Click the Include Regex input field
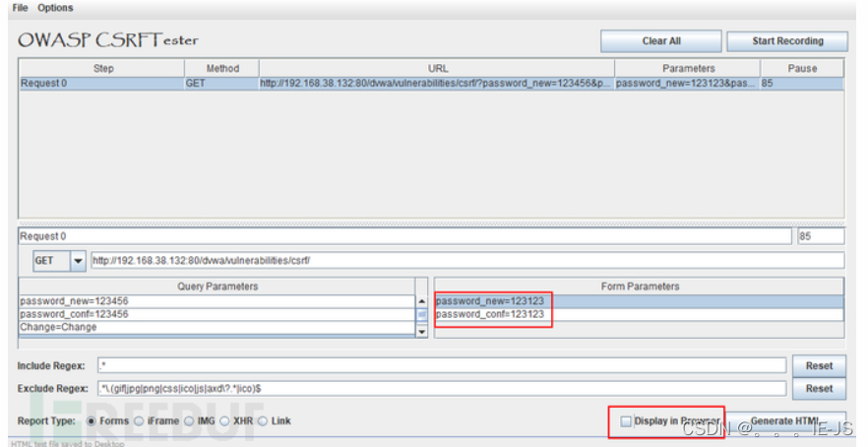Image resolution: width=868 pixels, height=447 pixels. 442,366
